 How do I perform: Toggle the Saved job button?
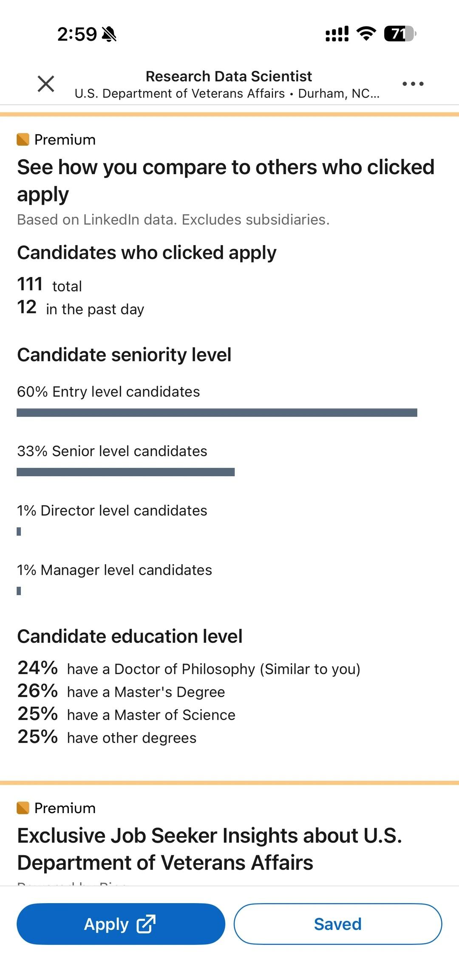click(337, 924)
